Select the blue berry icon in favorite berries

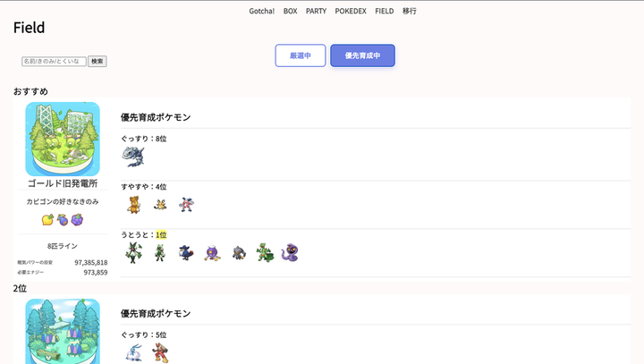point(63,220)
